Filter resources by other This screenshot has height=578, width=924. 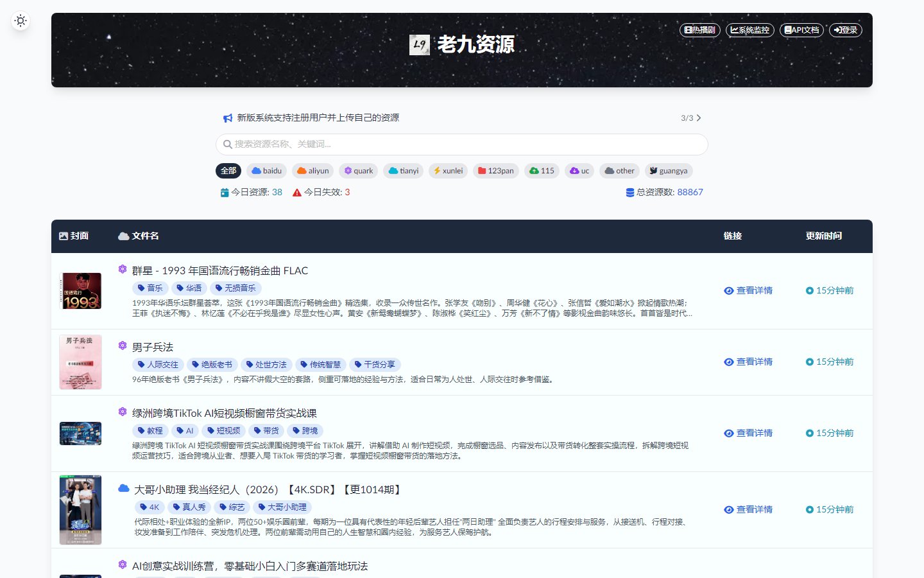[x=620, y=171]
